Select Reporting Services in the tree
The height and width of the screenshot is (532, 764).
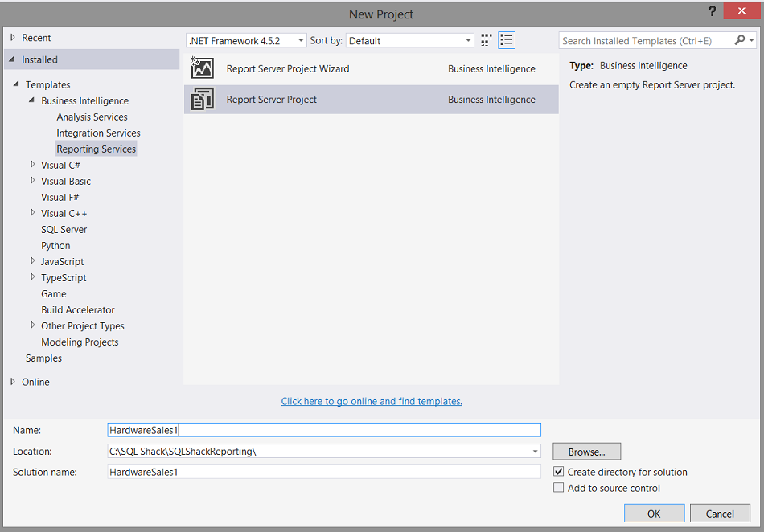pos(96,149)
